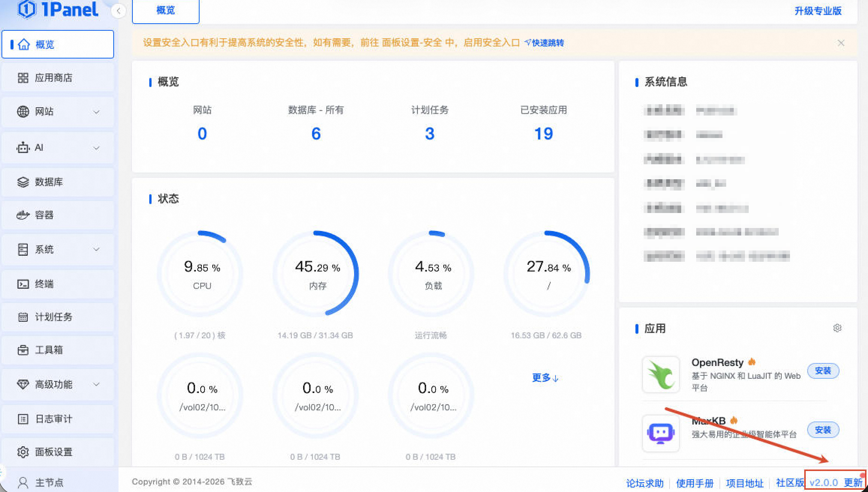Open 计划任务 in the sidebar
Viewport: 868px width, 492px height.
pyautogui.click(x=53, y=317)
